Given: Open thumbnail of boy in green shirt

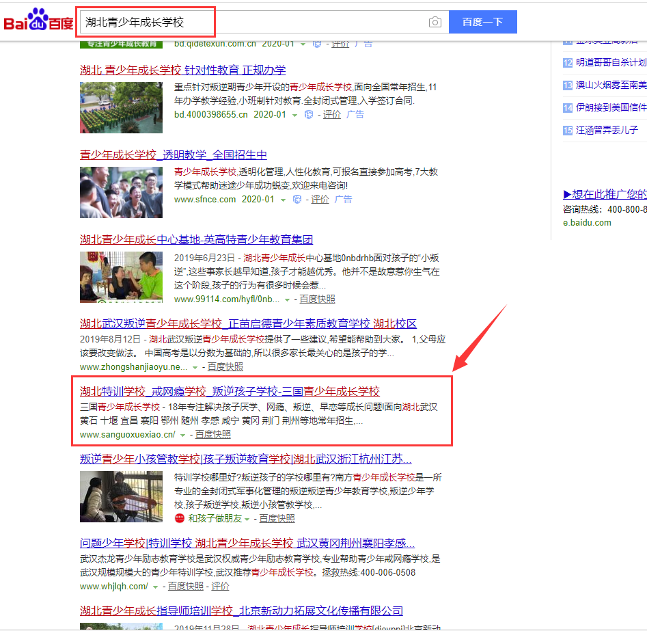Looking at the screenshot, I should point(122,277).
